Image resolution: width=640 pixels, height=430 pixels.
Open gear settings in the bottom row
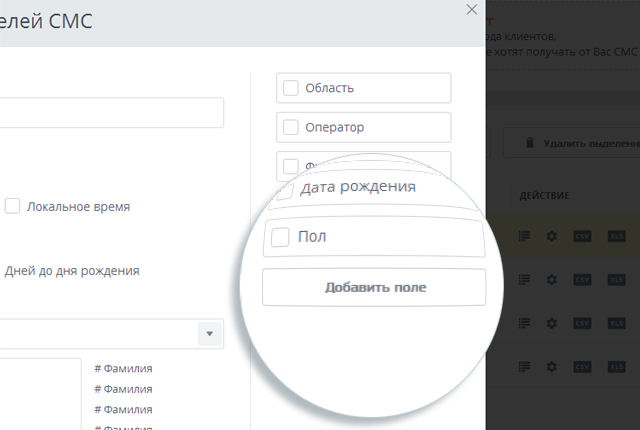pos(551,367)
